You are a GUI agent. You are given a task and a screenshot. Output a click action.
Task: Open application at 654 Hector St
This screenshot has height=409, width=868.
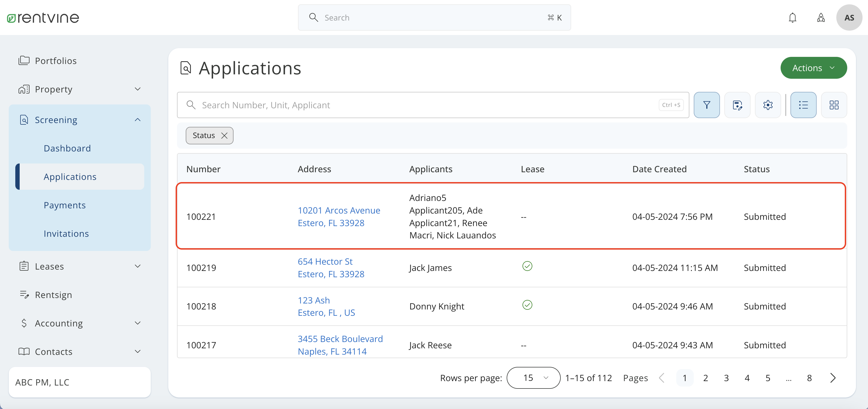[x=325, y=261]
